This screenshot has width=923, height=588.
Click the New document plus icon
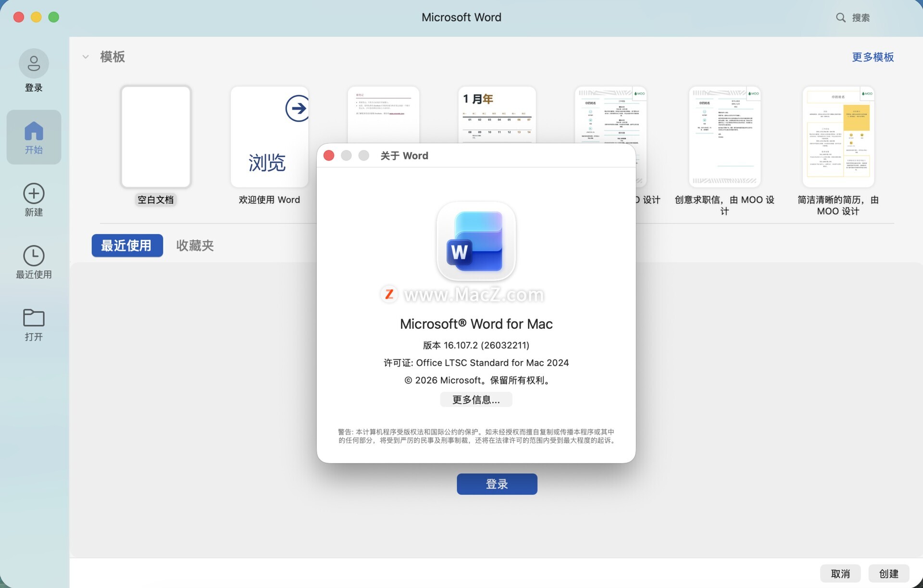[34, 193]
